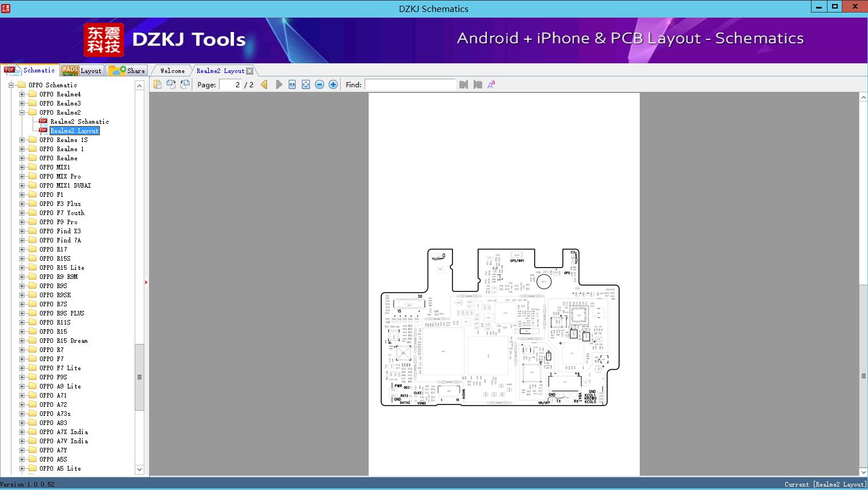Open the Share tab
Viewport: 868px width, 490px height.
128,71
